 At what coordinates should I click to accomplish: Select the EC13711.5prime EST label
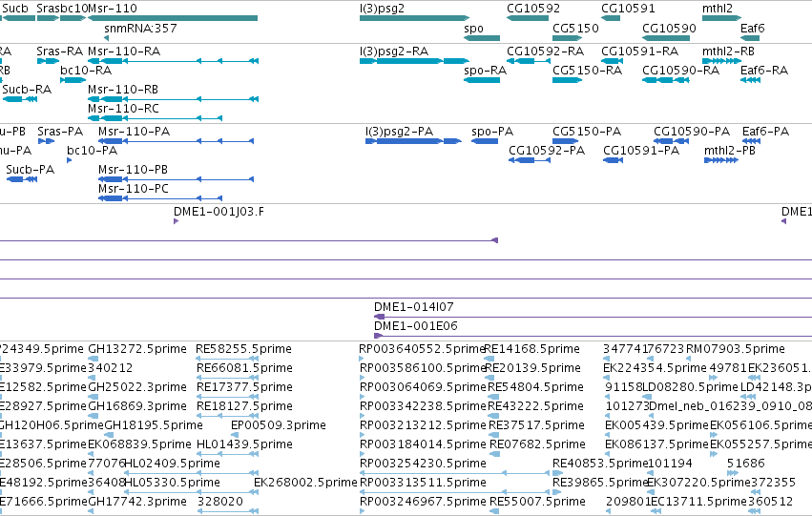698,502
